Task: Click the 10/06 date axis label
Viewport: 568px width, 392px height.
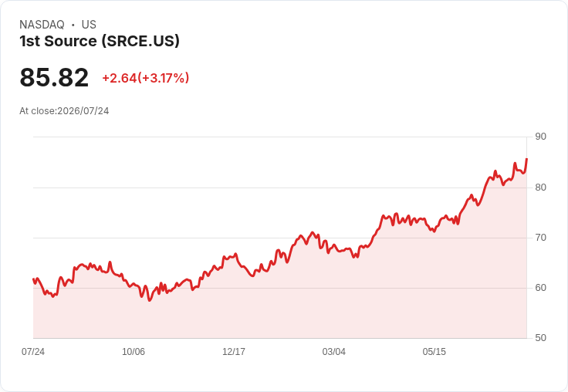Action: pos(134,351)
